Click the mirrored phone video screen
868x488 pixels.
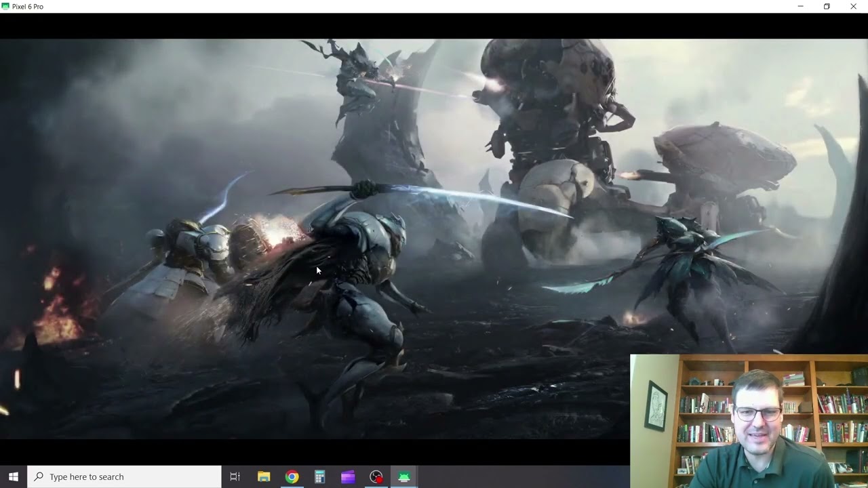coord(434,239)
